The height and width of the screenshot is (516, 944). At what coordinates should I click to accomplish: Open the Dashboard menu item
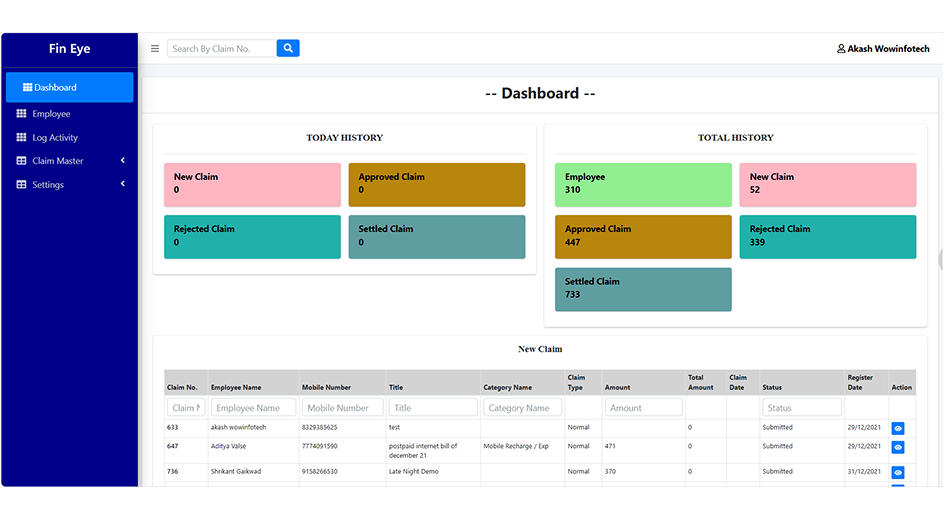[x=69, y=87]
